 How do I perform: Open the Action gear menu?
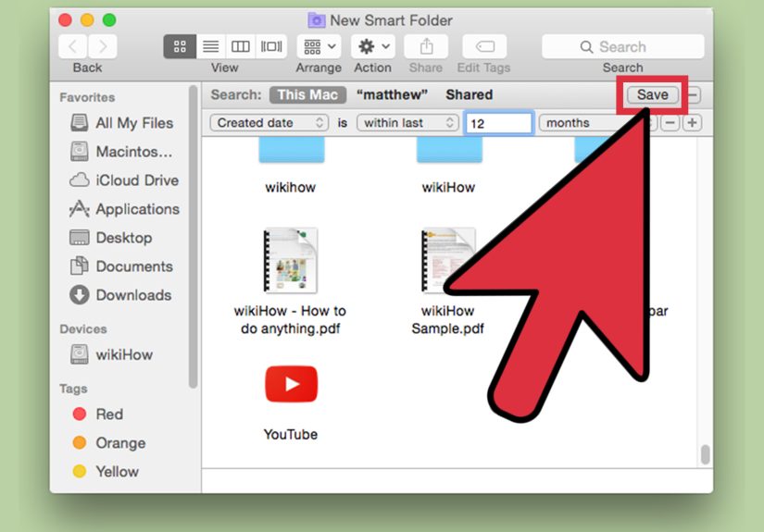[373, 47]
